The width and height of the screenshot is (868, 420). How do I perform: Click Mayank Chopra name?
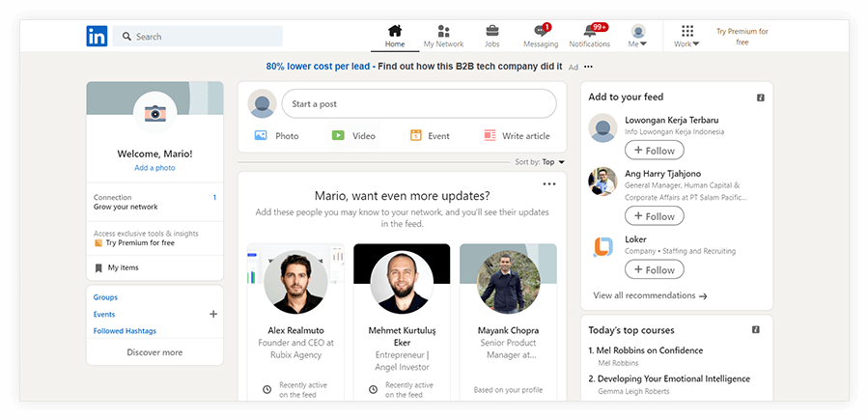pos(508,330)
